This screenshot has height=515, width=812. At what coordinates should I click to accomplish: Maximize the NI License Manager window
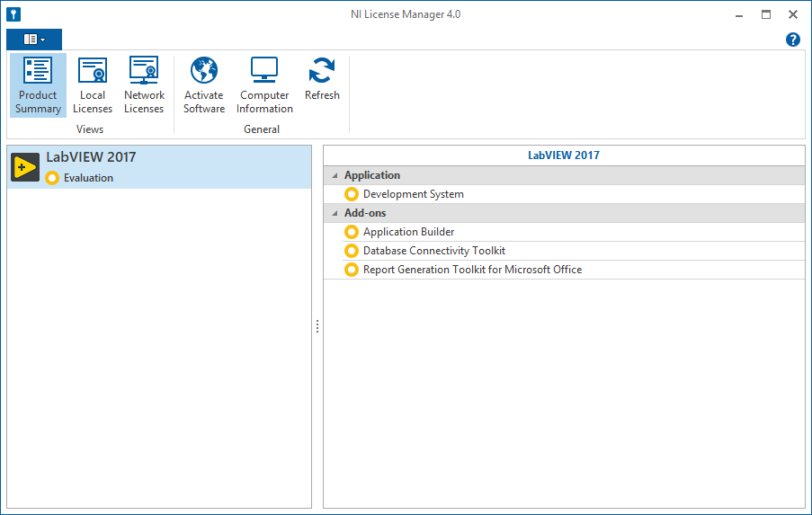(766, 14)
